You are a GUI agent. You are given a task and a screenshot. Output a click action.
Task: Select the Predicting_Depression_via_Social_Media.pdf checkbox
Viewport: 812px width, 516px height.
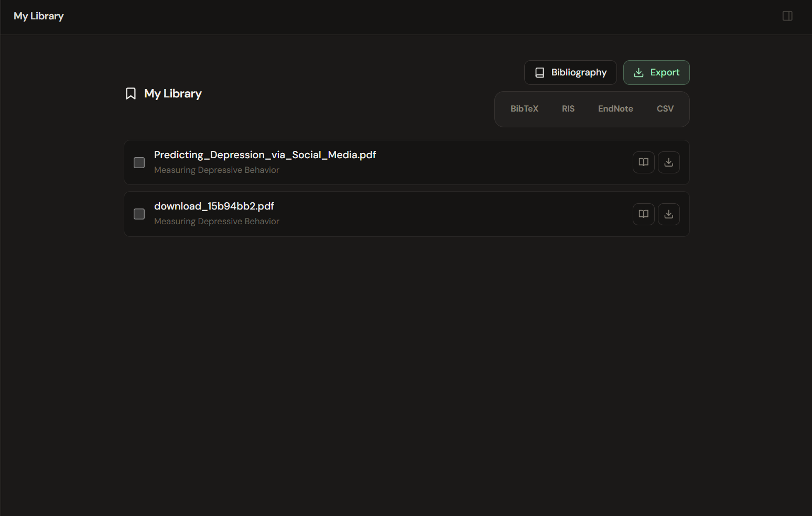[139, 163]
